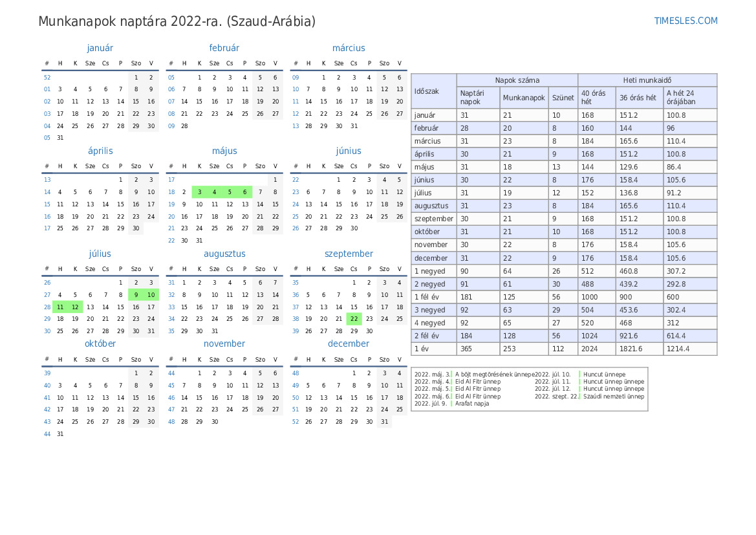Open the TIMESLES.COM link
Screen dimensions: 756x535
coord(686,21)
